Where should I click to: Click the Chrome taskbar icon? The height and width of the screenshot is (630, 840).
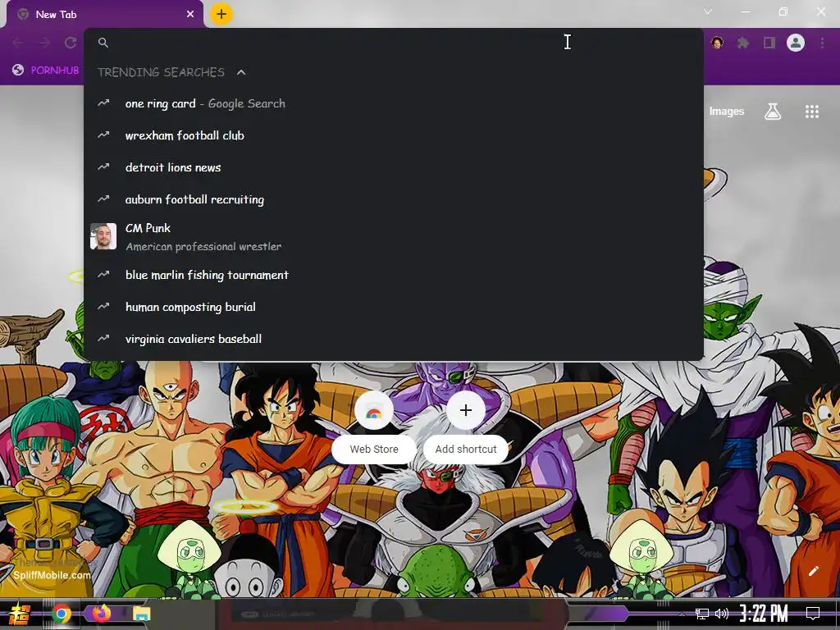point(61,614)
